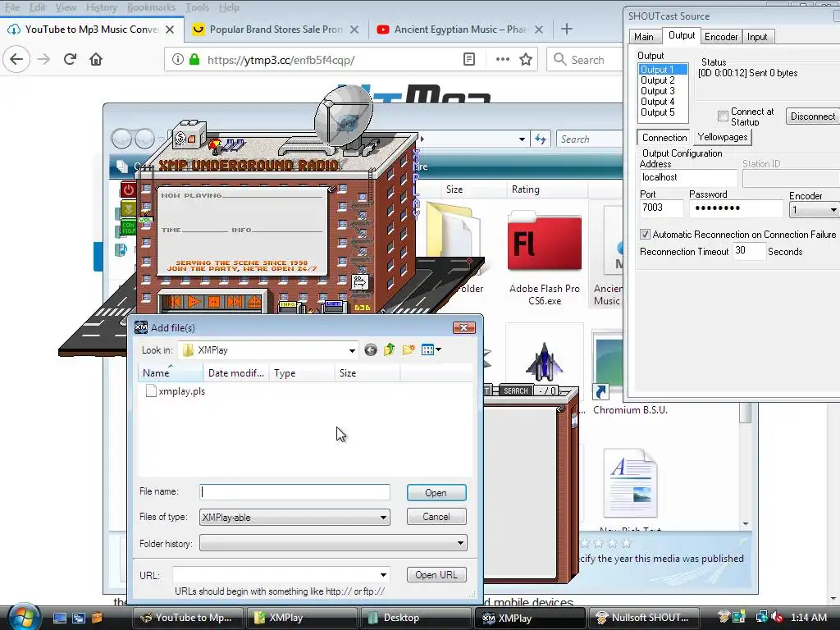
Task: Select Output 3 in output list
Action: click(657, 91)
